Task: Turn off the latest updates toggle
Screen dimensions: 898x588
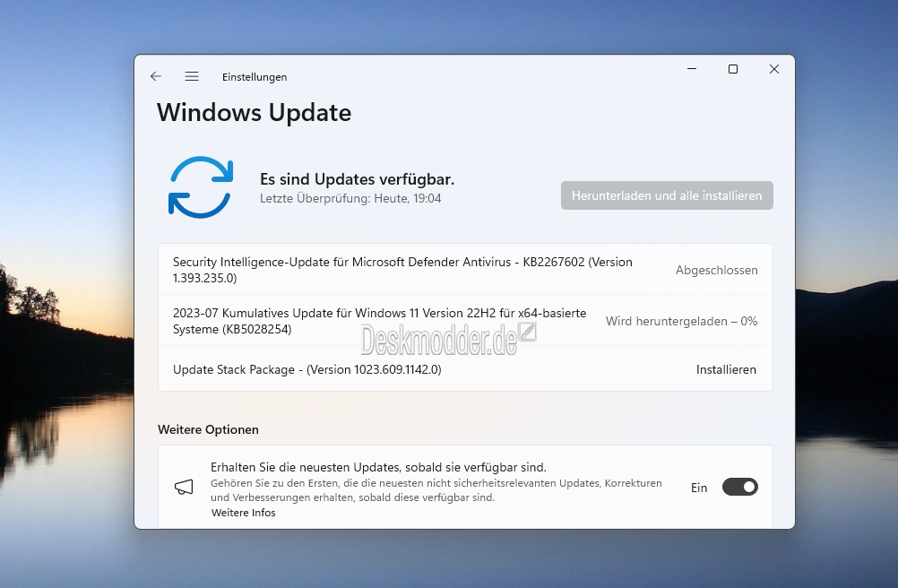Action: pos(740,488)
